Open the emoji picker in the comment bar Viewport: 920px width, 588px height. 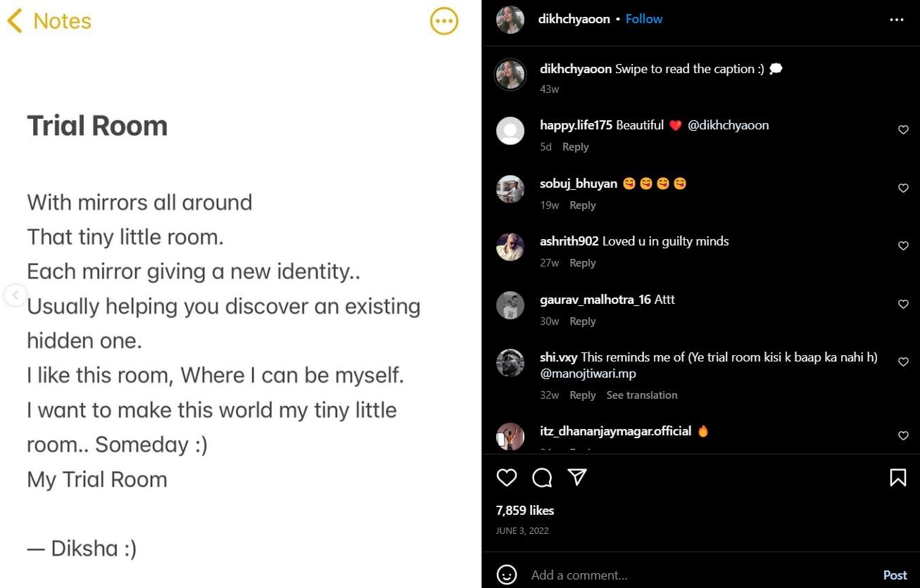tap(507, 575)
